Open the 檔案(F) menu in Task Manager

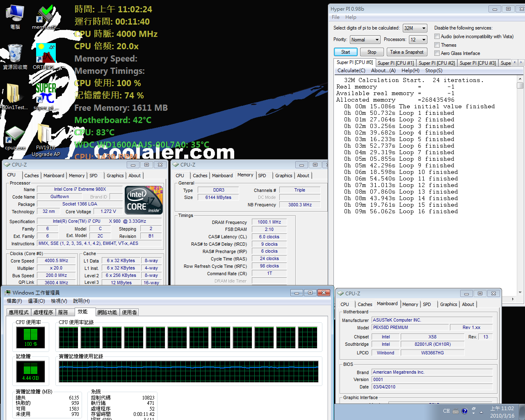pos(14,301)
